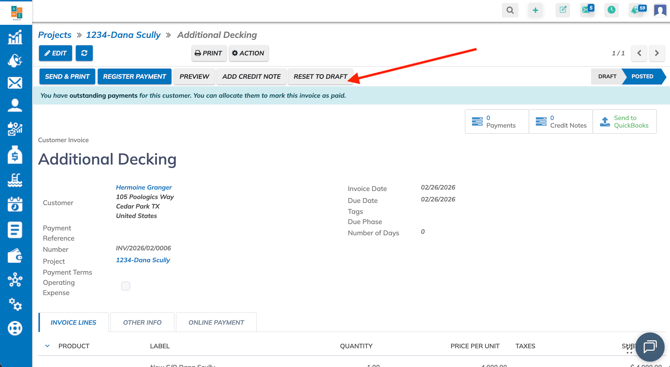Sort by the Quantity column header
This screenshot has width=670, height=367.
coord(356,346)
